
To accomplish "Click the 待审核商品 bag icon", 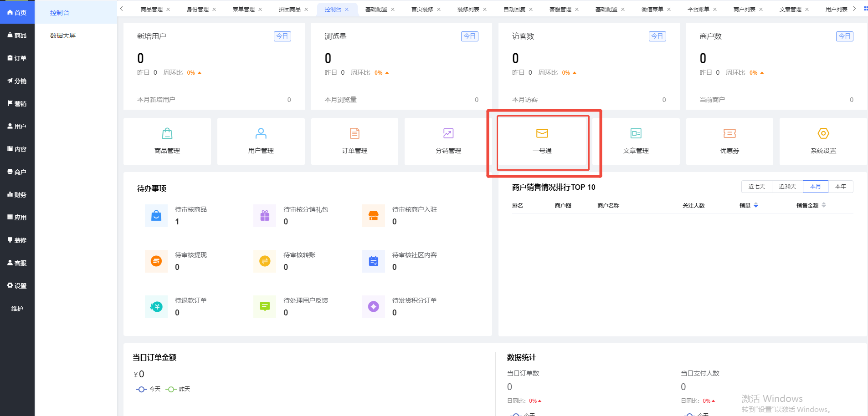I will click(156, 216).
